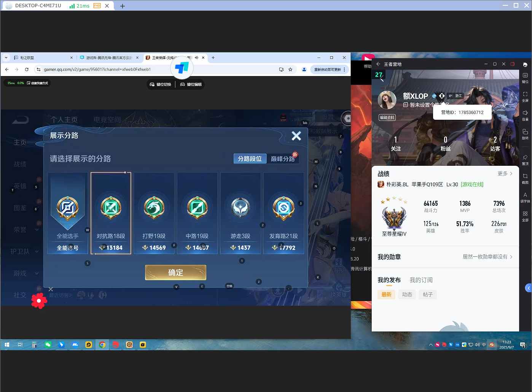
Task: Reload the gamer.qq.com page
Action: [27, 69]
